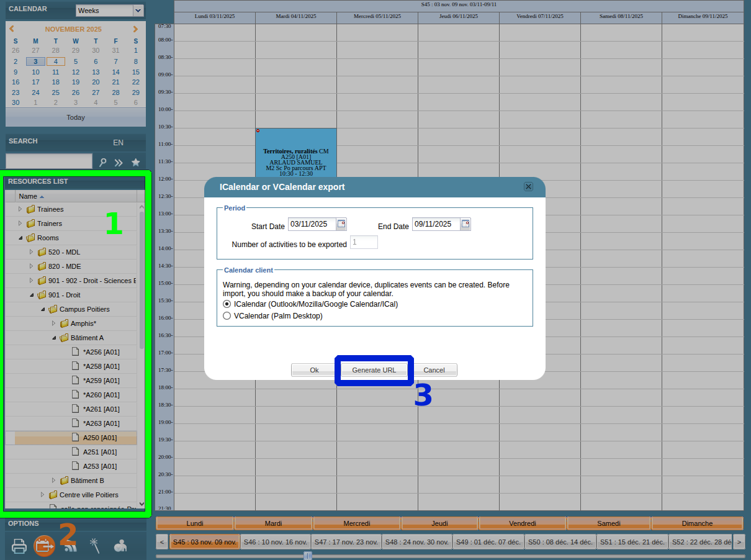Click the Generate URL button
The width and height of the screenshot is (751, 560).
(374, 370)
